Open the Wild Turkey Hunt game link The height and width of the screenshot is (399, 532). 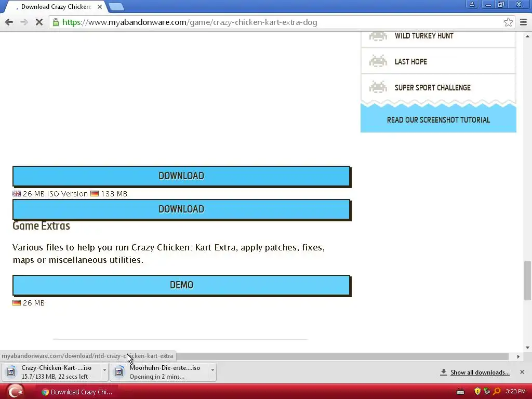tap(424, 36)
